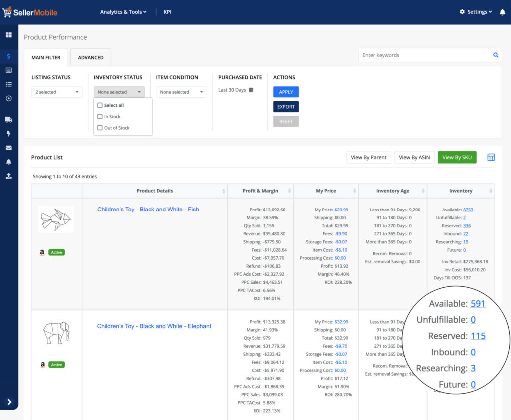Open the Settings dropdown menu
This screenshot has height=420, width=511.
tap(476, 12)
